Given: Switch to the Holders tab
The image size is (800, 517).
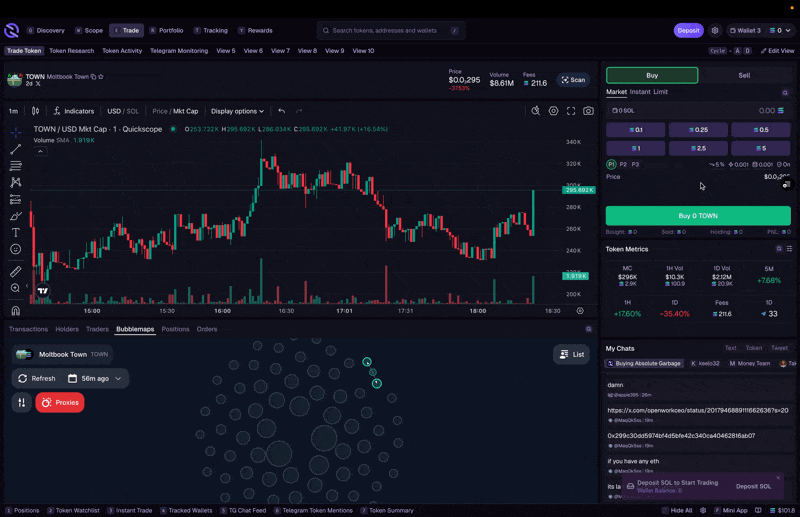Looking at the screenshot, I should (67, 329).
